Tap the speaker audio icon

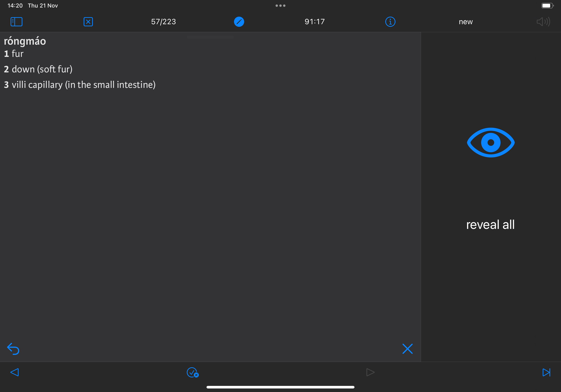[x=543, y=22]
